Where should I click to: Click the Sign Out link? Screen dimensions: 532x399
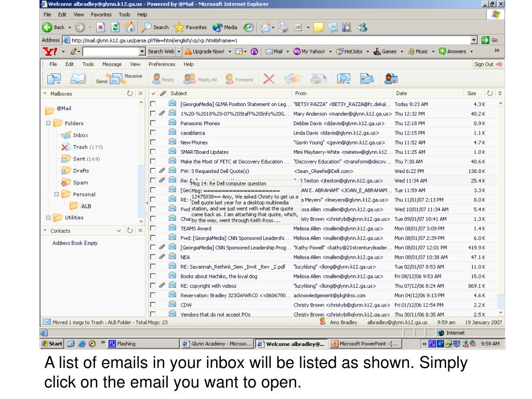488,64
